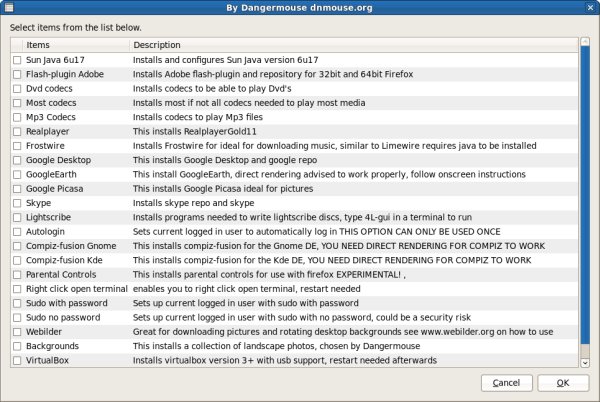Tick the Google Desktop checkbox
Screen dimensions: 600x402
pos(17,160)
